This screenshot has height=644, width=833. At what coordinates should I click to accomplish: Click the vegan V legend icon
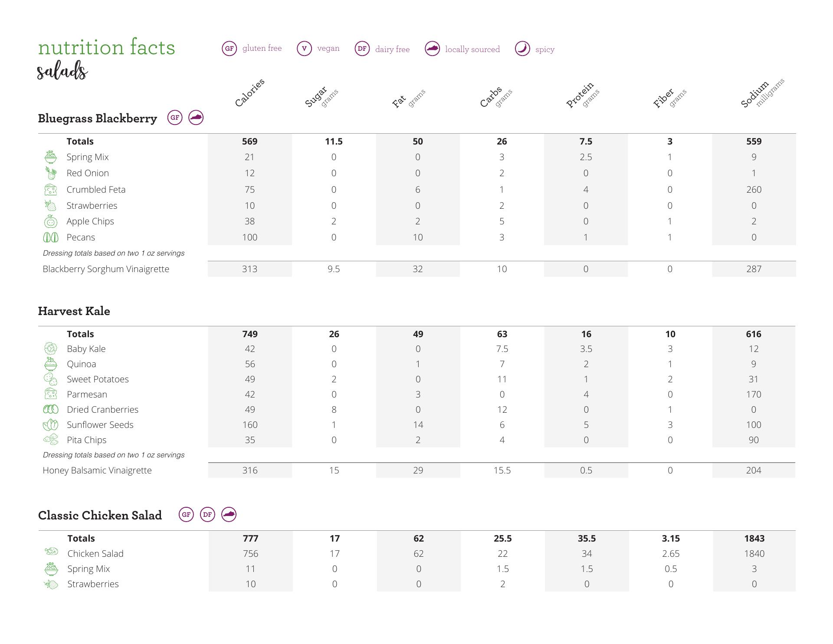pyautogui.click(x=304, y=49)
